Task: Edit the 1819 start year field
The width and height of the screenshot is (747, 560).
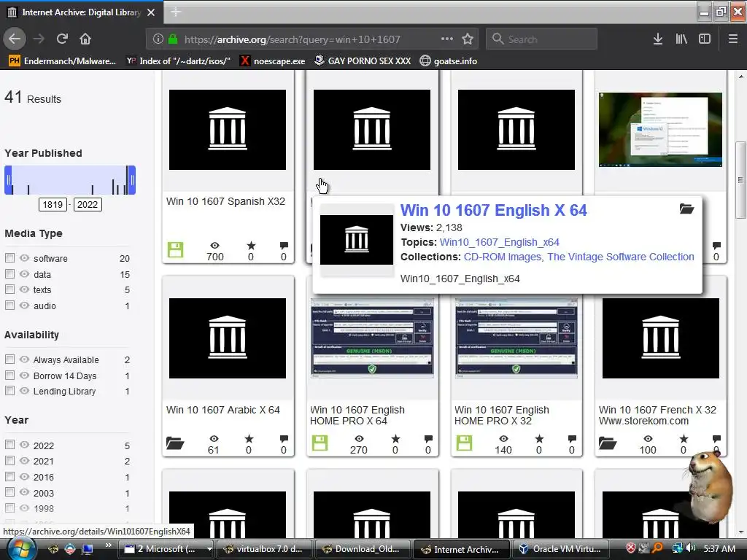Action: pyautogui.click(x=53, y=205)
